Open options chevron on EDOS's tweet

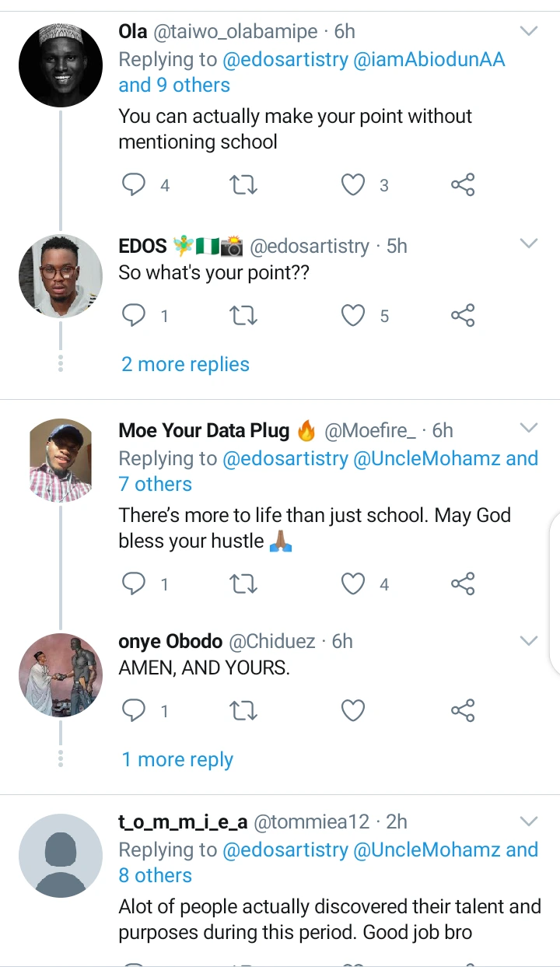click(x=529, y=244)
